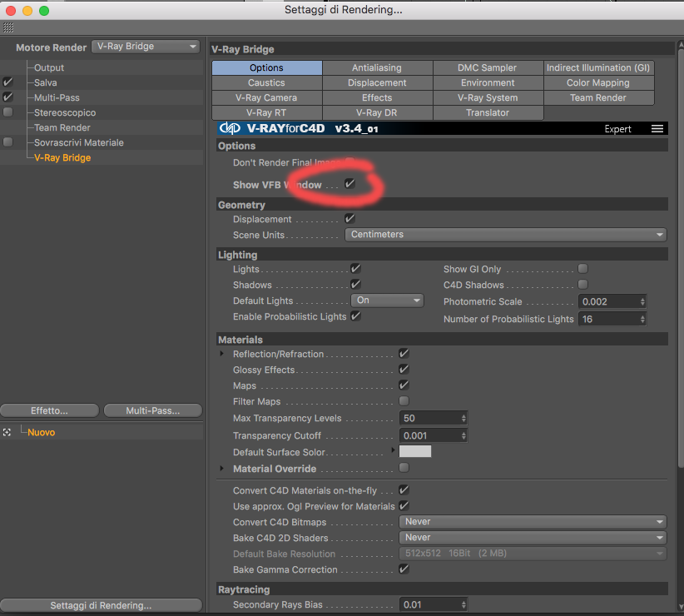Click the Secondary Rays Bias field

(x=434, y=604)
